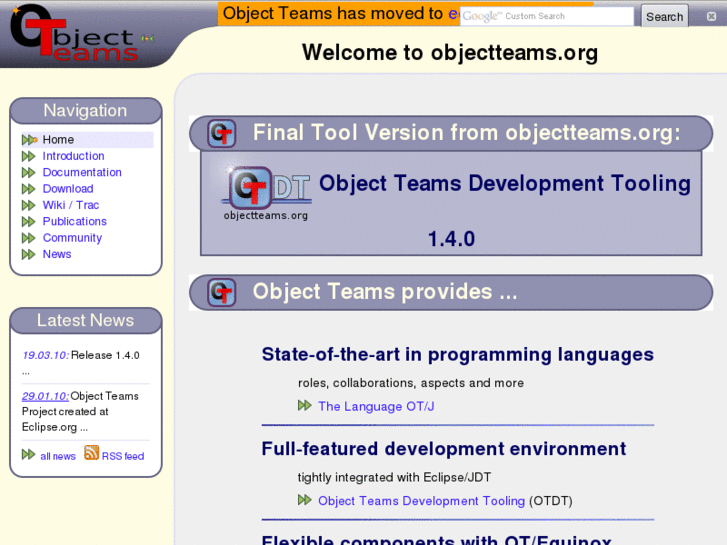Go to the Documentation page

(82, 172)
